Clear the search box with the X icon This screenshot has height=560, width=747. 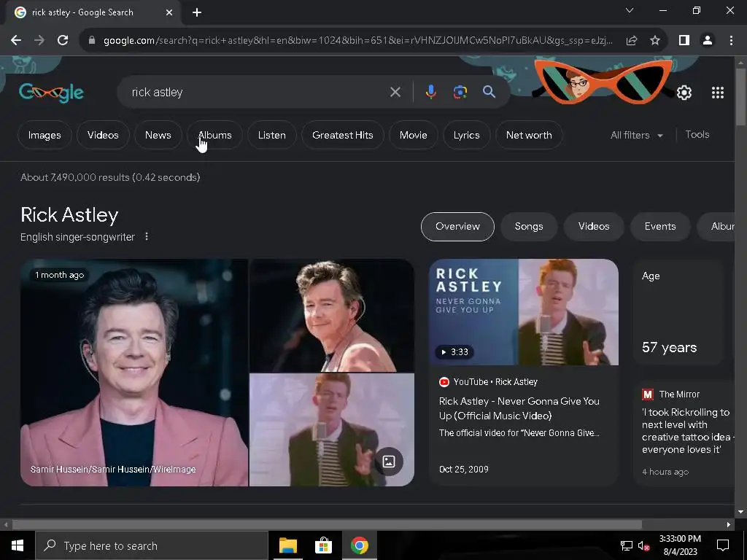tap(395, 92)
